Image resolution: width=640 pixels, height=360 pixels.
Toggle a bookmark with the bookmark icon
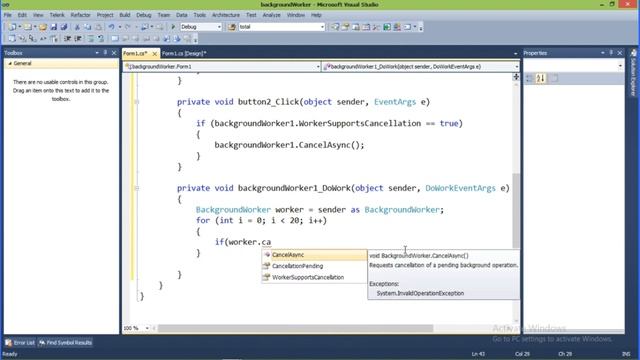(115, 39)
